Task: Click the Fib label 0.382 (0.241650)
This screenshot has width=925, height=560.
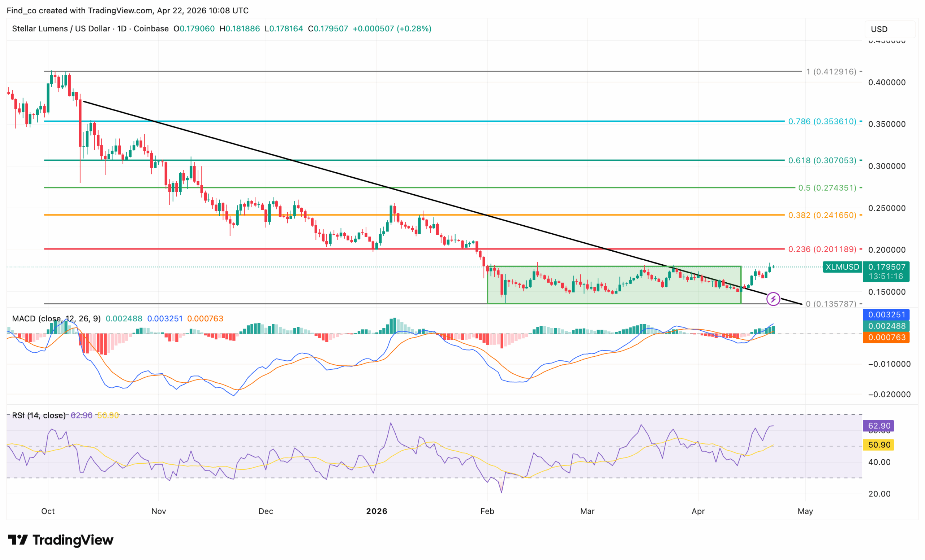Action: coord(822,215)
